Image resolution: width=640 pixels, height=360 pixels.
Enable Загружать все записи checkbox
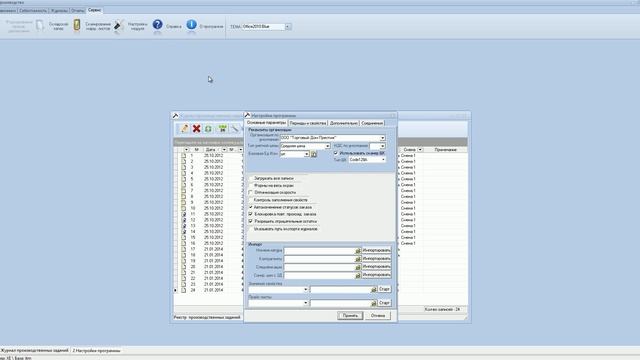251,178
